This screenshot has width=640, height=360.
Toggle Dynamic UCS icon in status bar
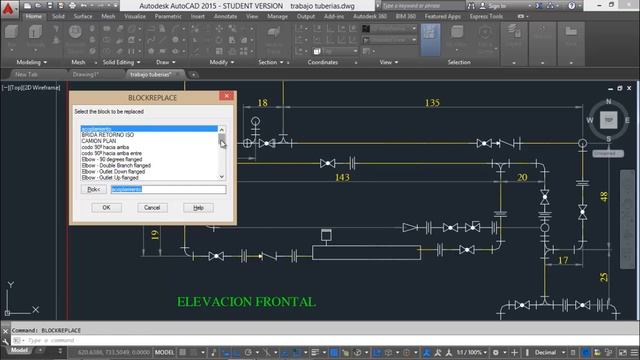coord(377,352)
